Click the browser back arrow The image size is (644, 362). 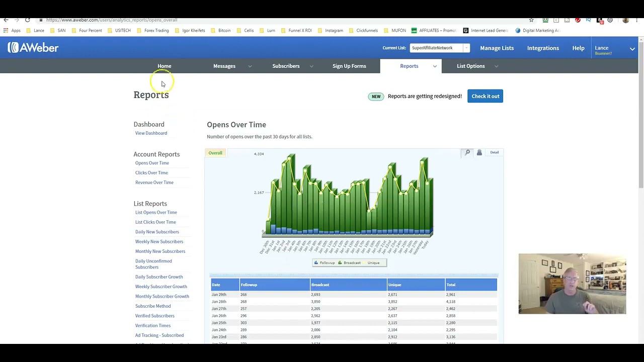click(6, 20)
